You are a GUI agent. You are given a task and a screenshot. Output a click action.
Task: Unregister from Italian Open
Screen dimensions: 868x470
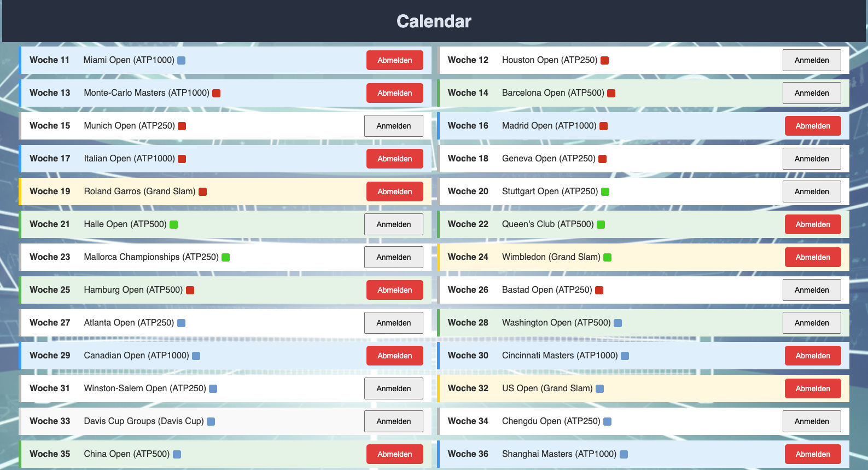pyautogui.click(x=394, y=159)
